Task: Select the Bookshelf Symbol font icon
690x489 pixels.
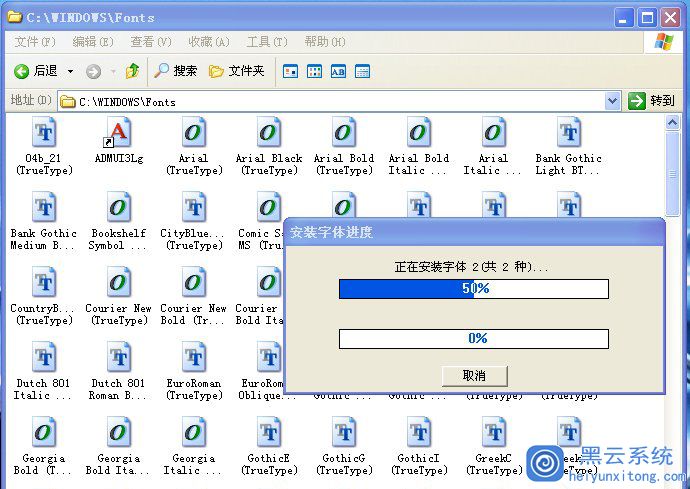Action: pyautogui.click(x=119, y=207)
